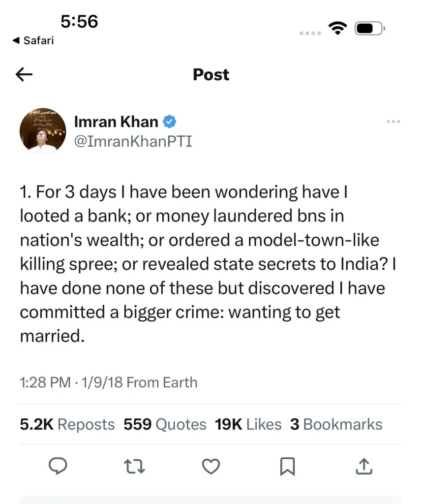Return to Safari via the status bar link
The width and height of the screenshot is (422, 504).
tap(32, 40)
